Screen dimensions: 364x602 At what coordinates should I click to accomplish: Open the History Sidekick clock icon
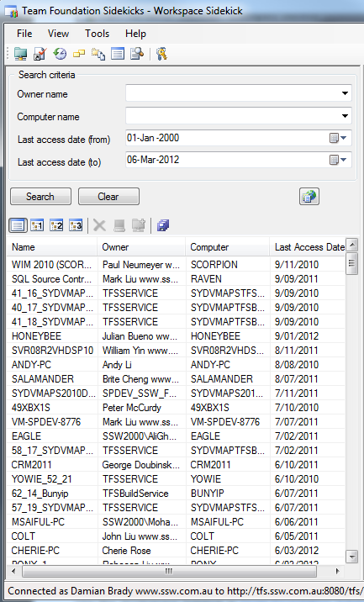tap(60, 54)
